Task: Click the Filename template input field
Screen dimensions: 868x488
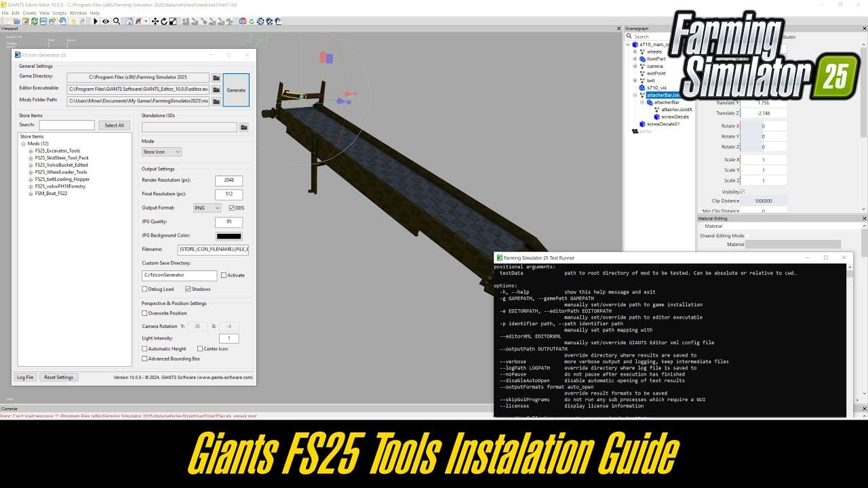Action: (x=213, y=249)
